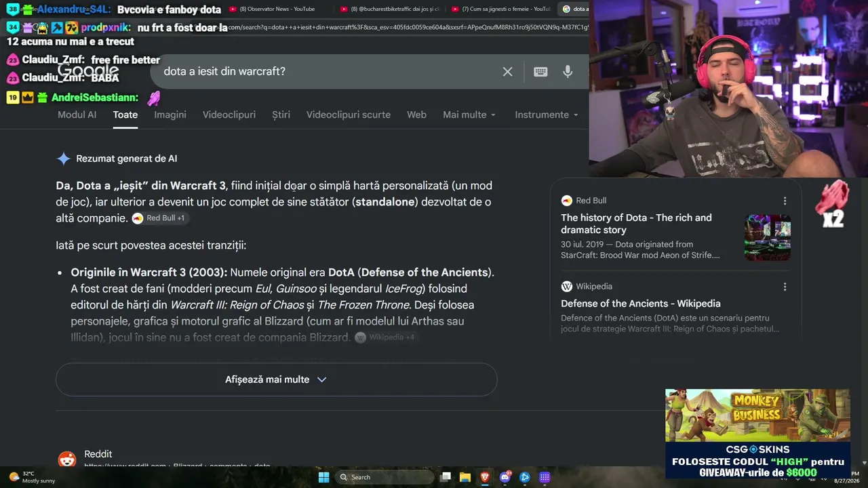Switch to the Web results tab

[416, 115]
